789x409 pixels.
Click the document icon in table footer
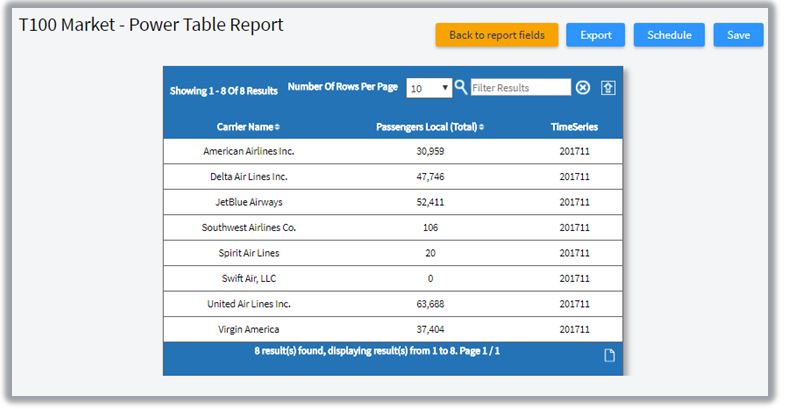click(x=609, y=356)
